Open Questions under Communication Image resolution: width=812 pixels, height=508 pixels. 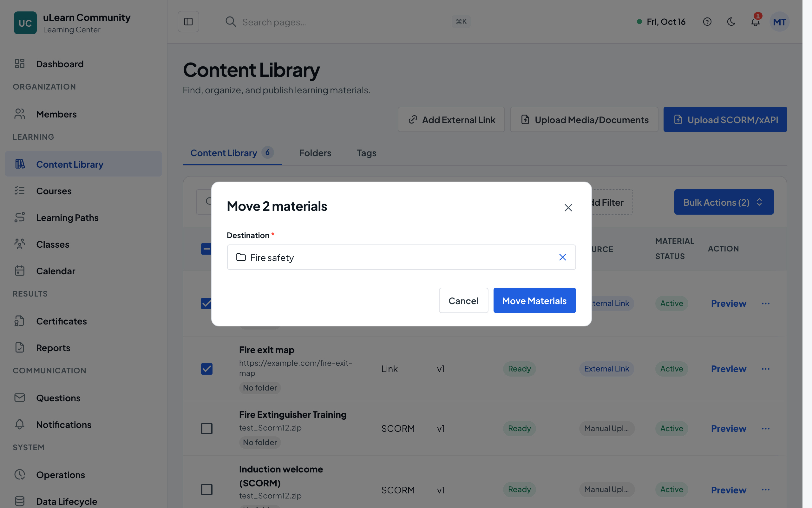[83, 398]
